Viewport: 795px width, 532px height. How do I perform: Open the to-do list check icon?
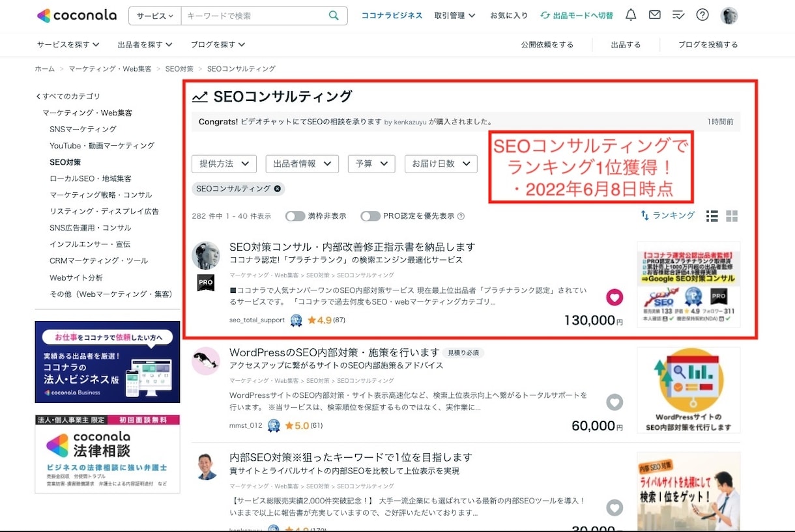click(x=678, y=15)
